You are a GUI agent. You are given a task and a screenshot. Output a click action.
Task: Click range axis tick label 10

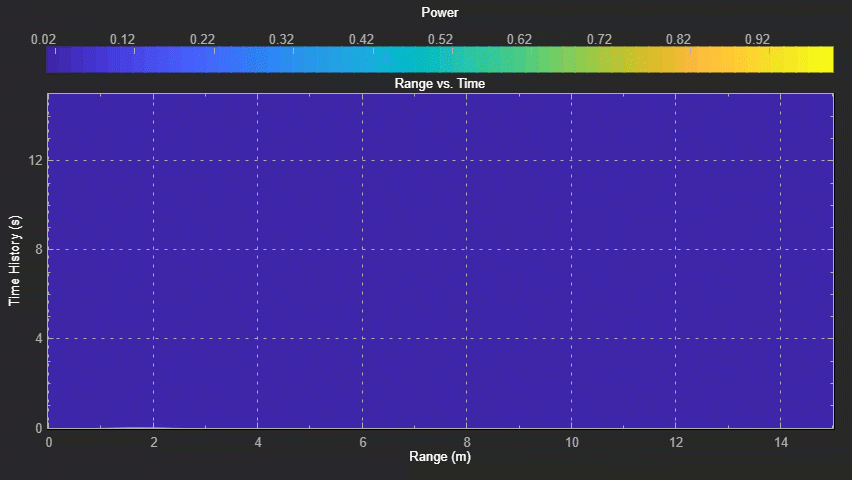click(572, 442)
